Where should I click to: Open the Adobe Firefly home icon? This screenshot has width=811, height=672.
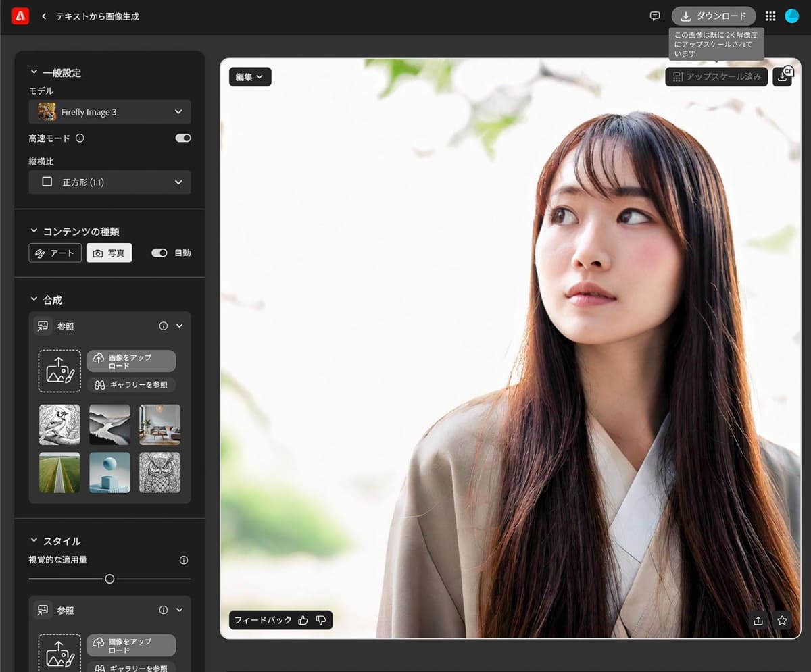[x=19, y=16]
